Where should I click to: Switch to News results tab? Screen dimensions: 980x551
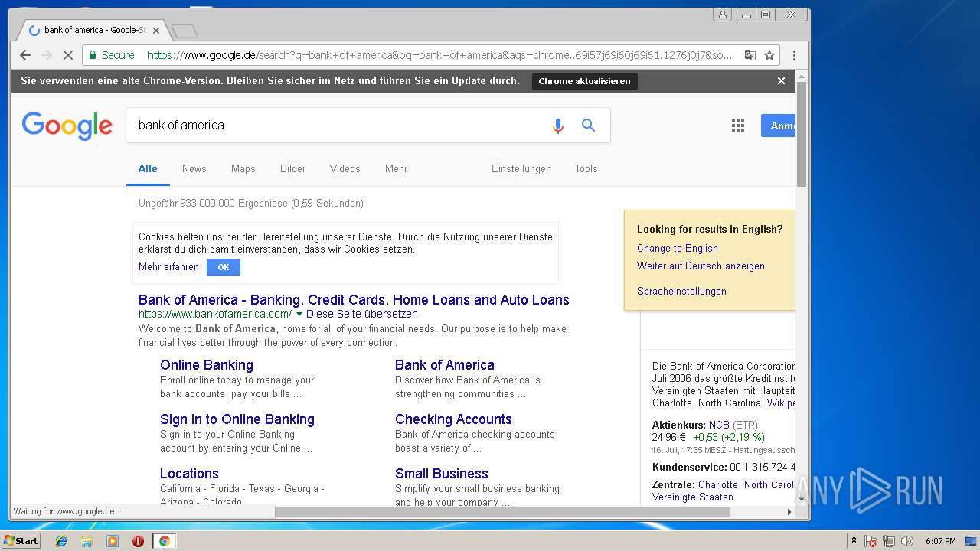194,169
